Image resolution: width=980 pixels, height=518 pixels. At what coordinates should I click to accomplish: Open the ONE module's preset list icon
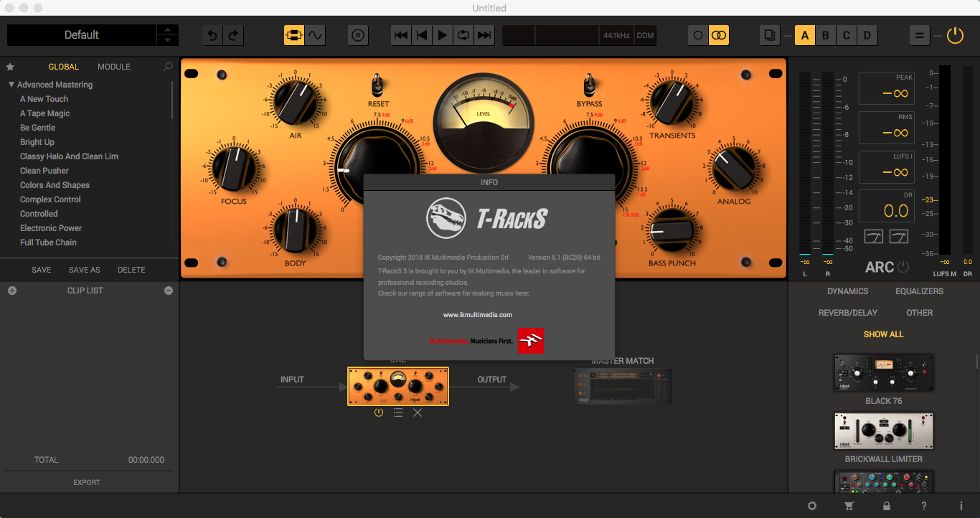coord(398,413)
